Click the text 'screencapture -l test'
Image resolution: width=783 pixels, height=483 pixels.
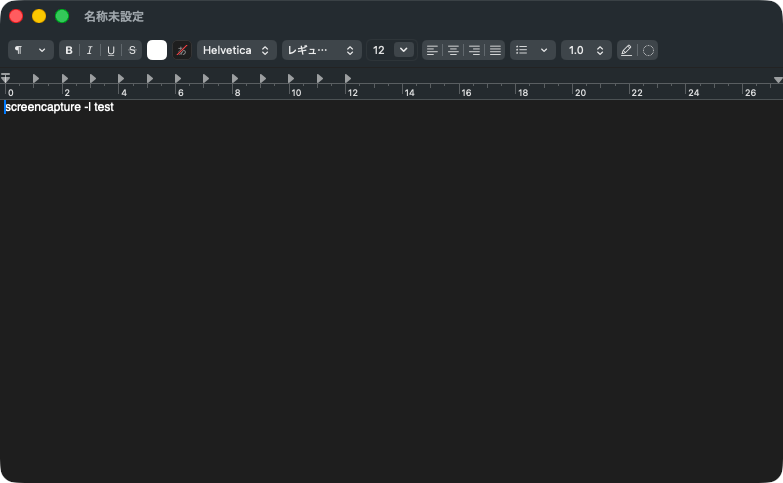59,107
